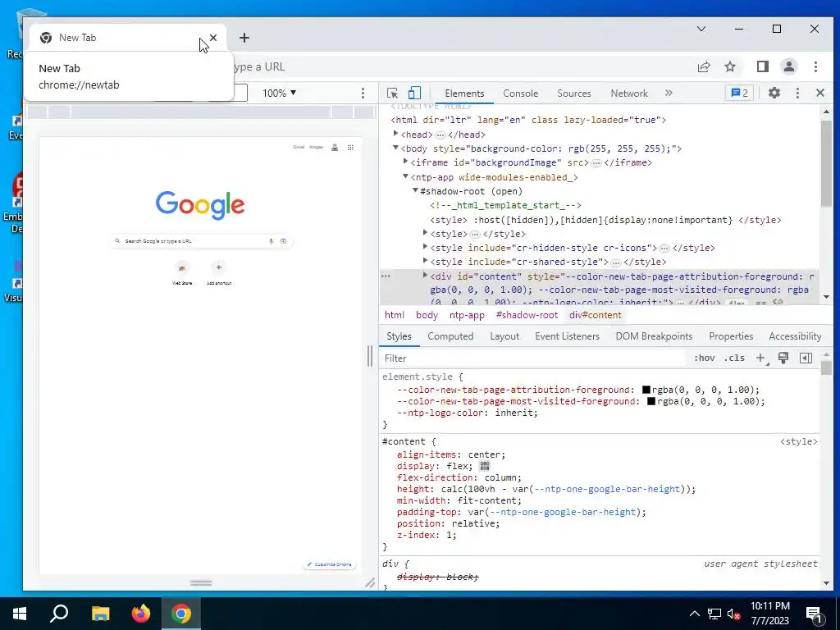Open device toolbar three-dot options menu
This screenshot has height=630, width=840.
[363, 93]
